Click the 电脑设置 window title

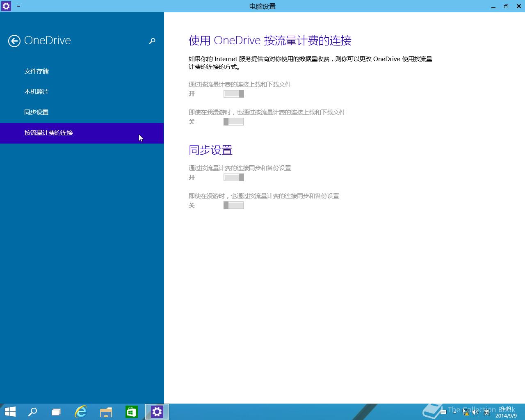262,6
